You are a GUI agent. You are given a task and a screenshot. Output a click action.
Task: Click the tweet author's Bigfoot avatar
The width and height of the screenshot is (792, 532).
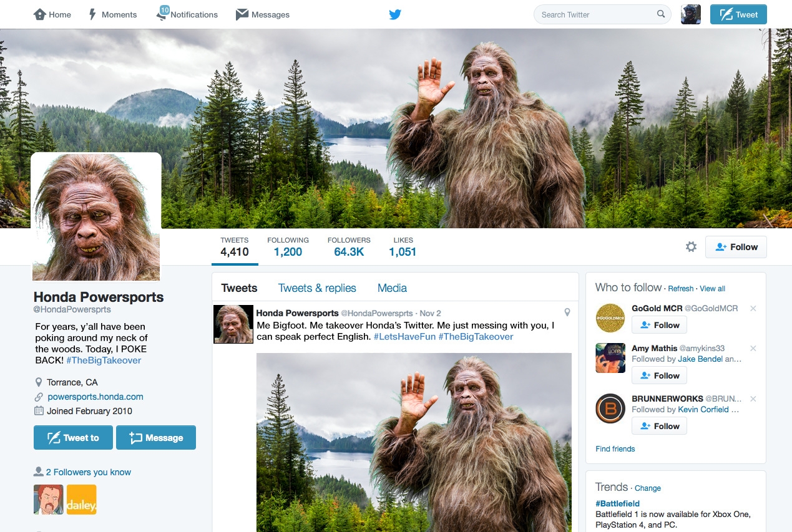(233, 324)
